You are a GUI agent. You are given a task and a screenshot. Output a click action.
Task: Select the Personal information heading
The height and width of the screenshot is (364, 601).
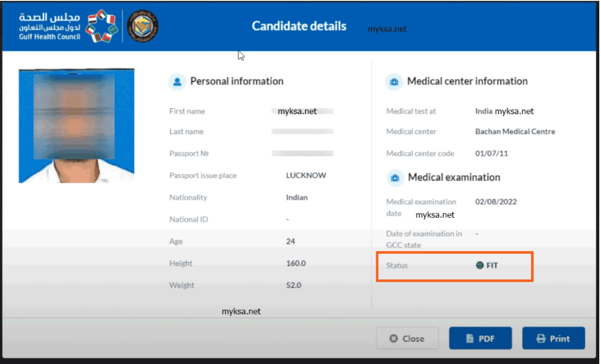[x=237, y=81]
